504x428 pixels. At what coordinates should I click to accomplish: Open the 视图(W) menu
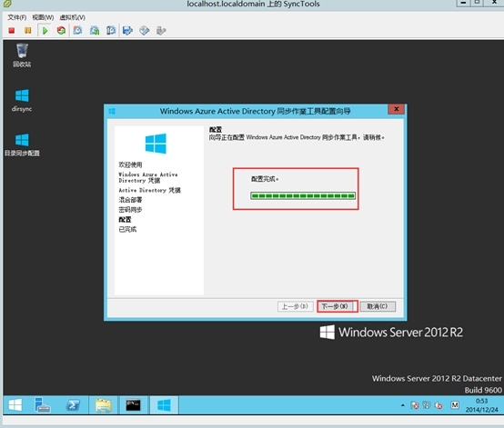pos(43,17)
